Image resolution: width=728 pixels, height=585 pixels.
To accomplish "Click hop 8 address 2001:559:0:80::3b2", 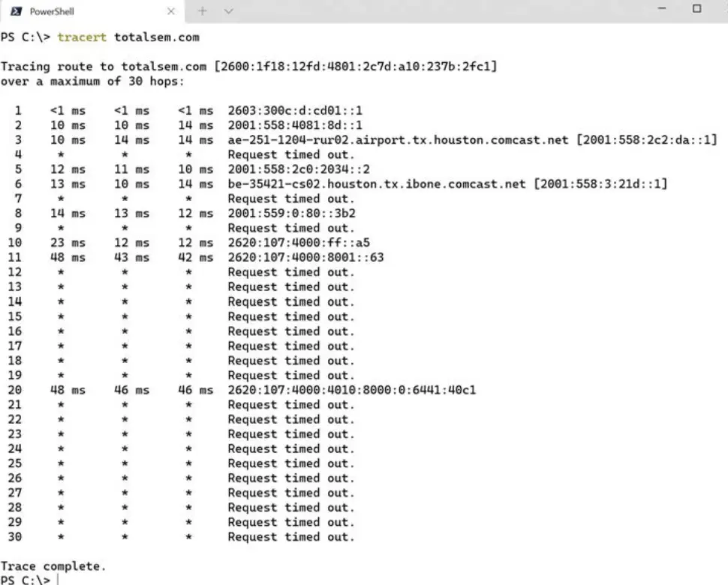I will (x=291, y=213).
